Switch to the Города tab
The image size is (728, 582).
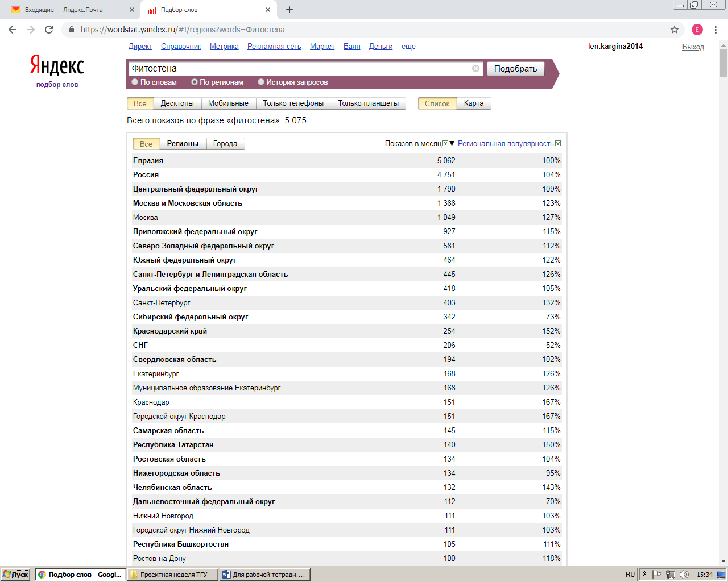tap(225, 144)
